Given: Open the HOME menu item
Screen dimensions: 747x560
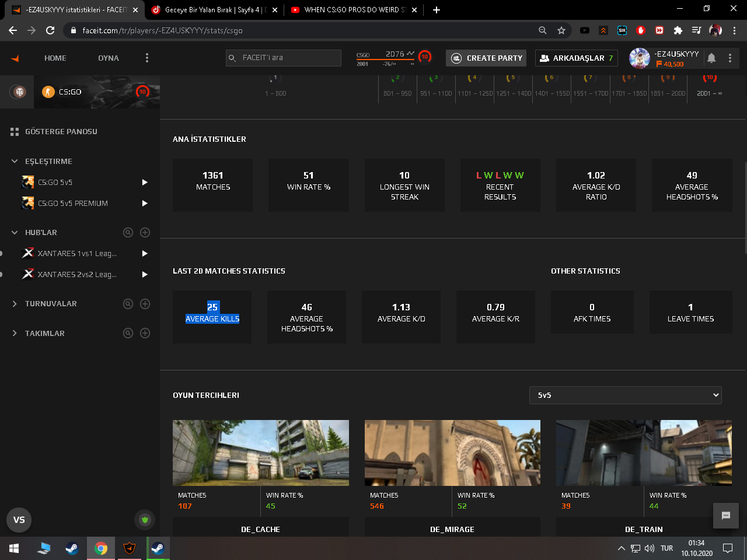Looking at the screenshot, I should click(x=55, y=58).
